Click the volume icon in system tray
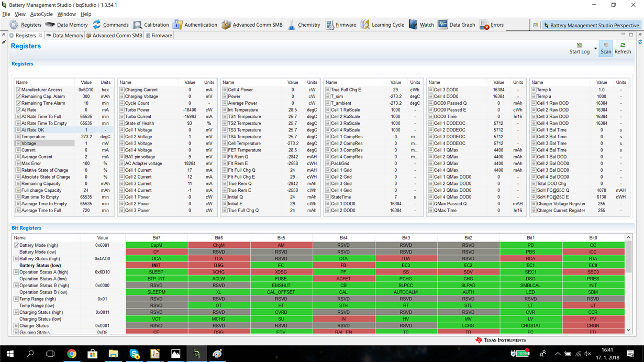The width and height of the screenshot is (644, 362). pos(587,354)
